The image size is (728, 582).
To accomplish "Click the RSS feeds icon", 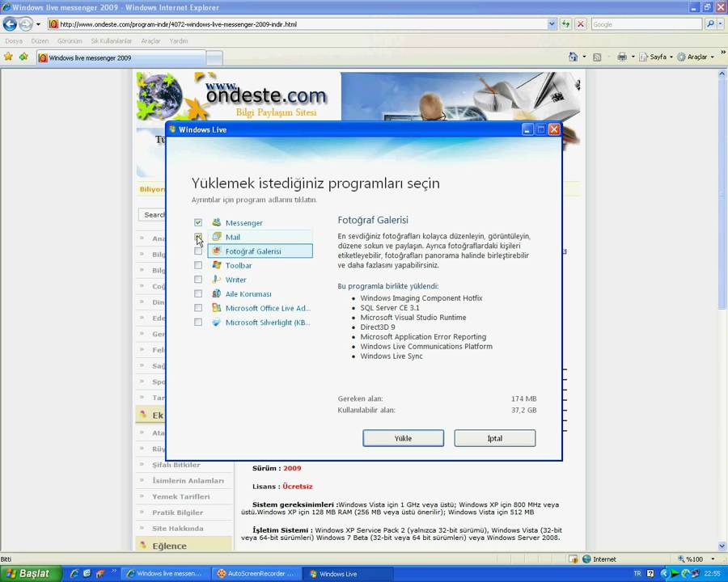I will click(x=598, y=57).
